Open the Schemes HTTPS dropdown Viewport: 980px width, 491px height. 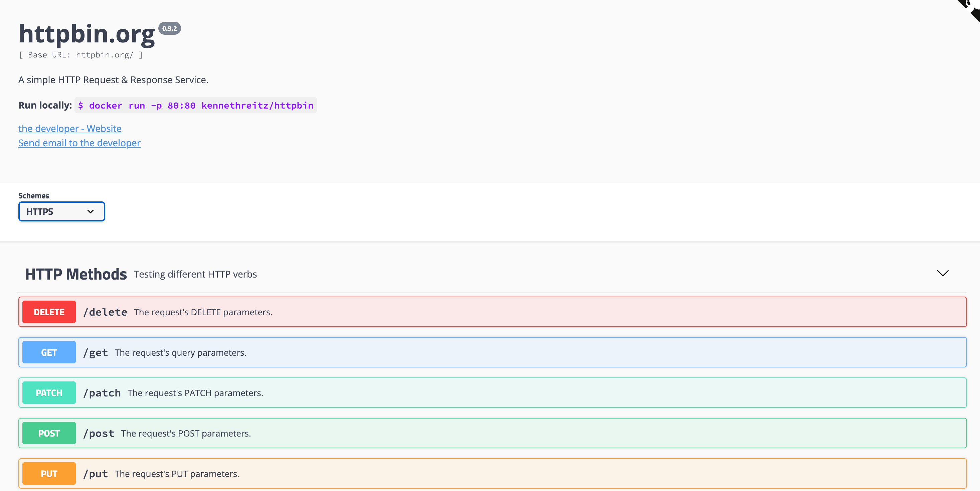[62, 211]
